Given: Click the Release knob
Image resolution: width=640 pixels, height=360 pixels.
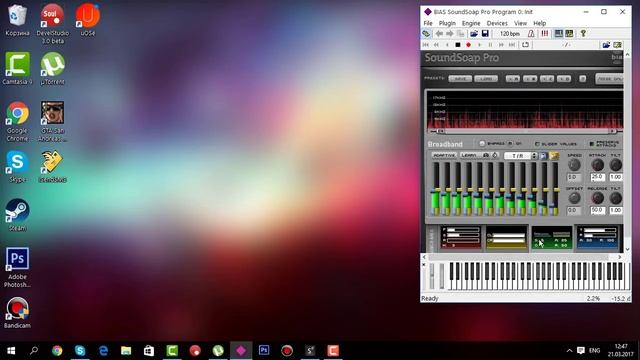Looking at the screenshot, I should pyautogui.click(x=598, y=198).
